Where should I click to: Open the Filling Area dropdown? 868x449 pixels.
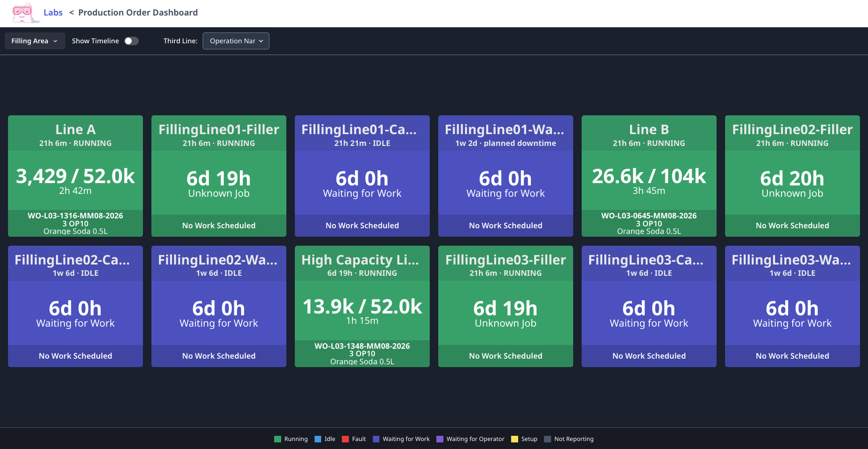click(34, 41)
